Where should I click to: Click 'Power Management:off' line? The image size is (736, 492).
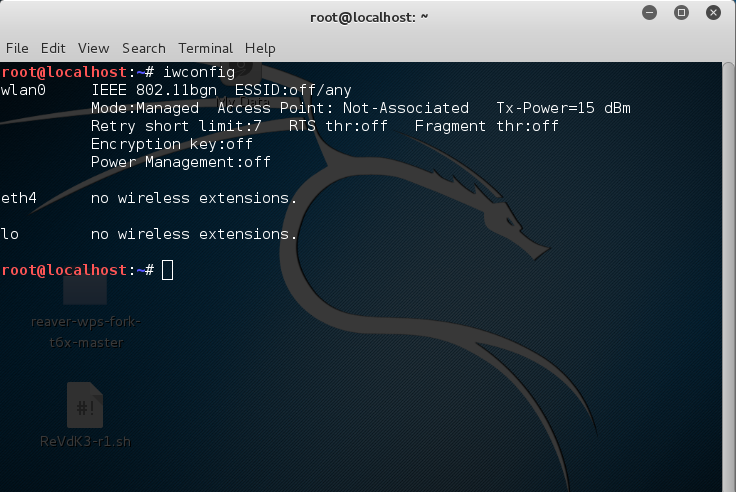point(181,162)
